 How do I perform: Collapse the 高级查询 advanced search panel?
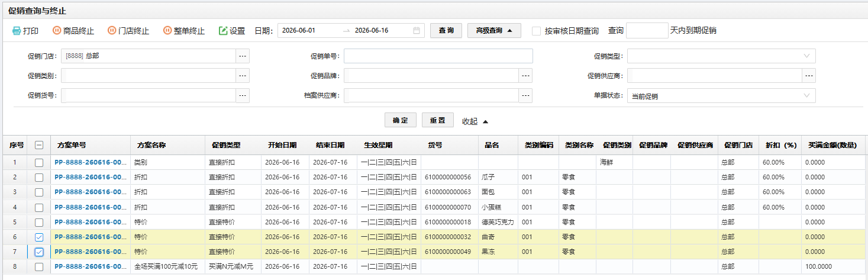494,31
